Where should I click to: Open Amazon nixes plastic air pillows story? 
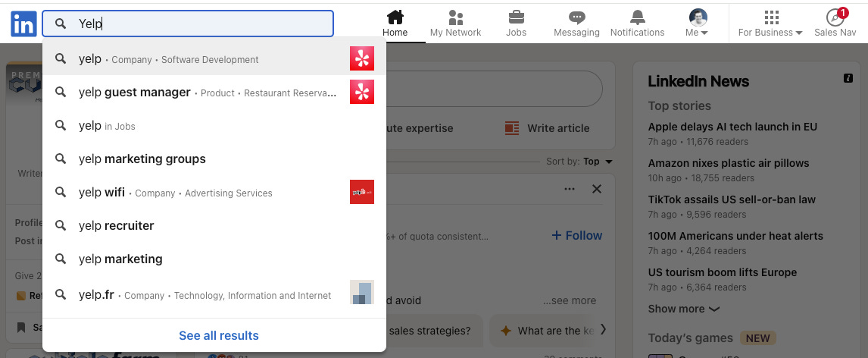729,164
